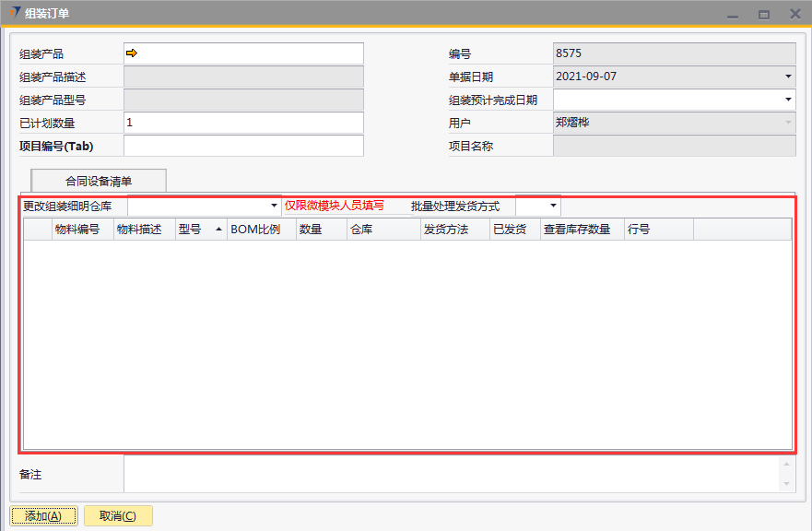Click the 已计划数量 input field

(243, 123)
